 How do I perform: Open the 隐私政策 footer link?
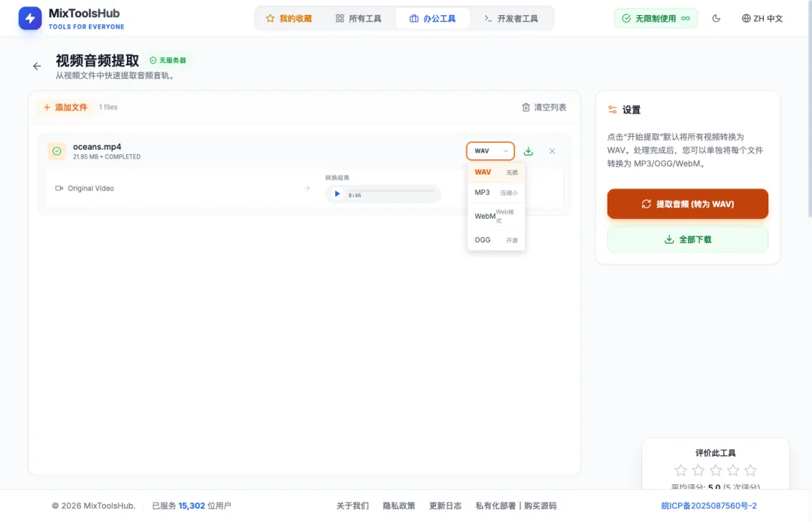click(x=398, y=506)
